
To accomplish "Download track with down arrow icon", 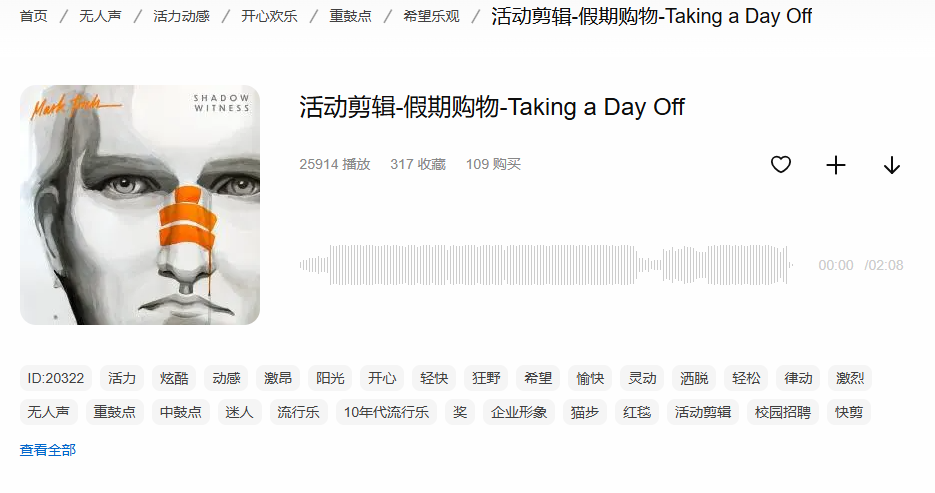I will point(892,165).
